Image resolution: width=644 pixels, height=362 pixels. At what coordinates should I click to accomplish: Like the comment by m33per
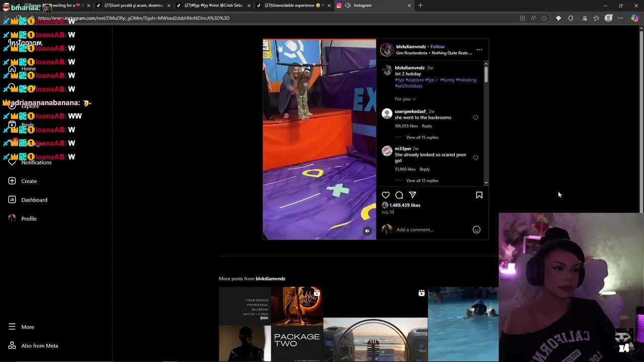pos(475,158)
